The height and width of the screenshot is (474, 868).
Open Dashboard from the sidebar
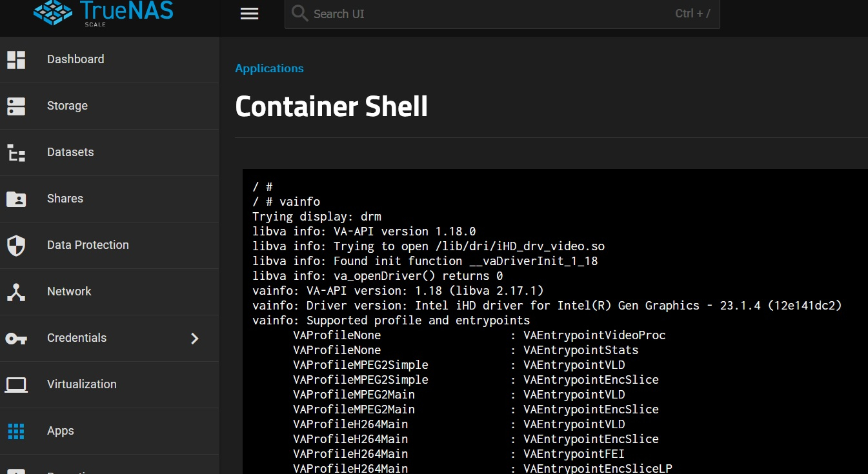tap(76, 59)
